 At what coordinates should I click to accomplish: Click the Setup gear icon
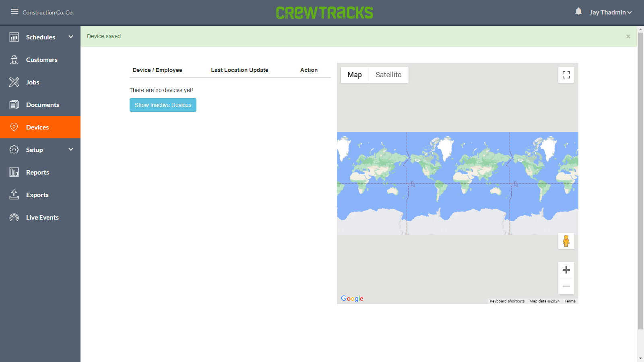(14, 150)
